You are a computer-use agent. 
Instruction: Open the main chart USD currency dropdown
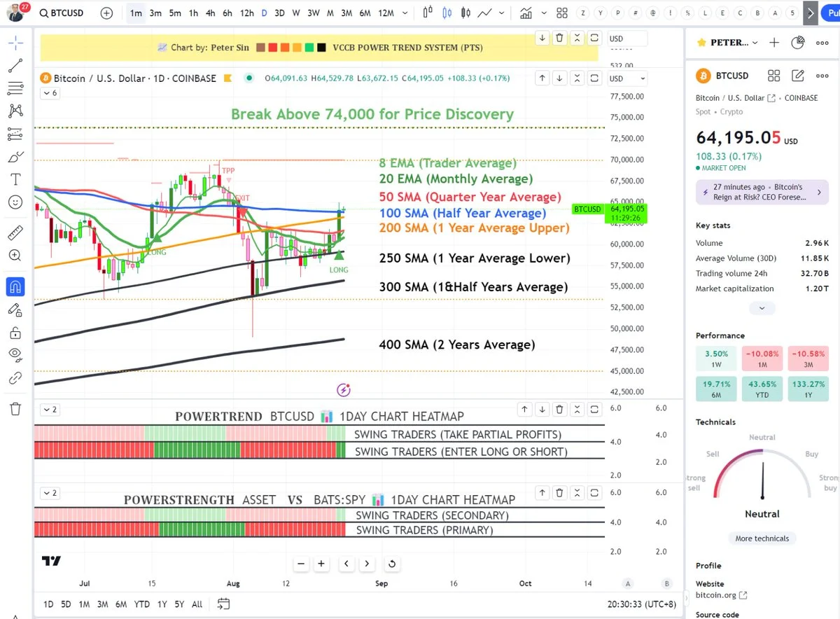point(627,78)
